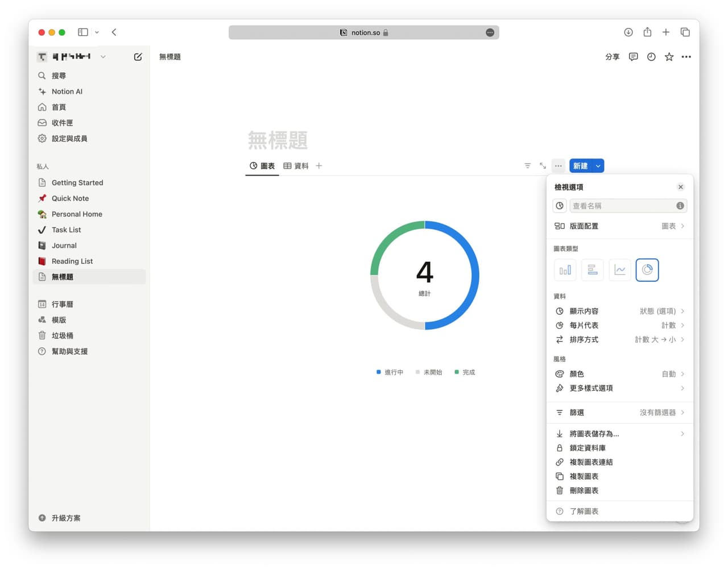The width and height of the screenshot is (728, 569).
Task: Toggle the 進行中 legend item
Action: [x=390, y=372]
